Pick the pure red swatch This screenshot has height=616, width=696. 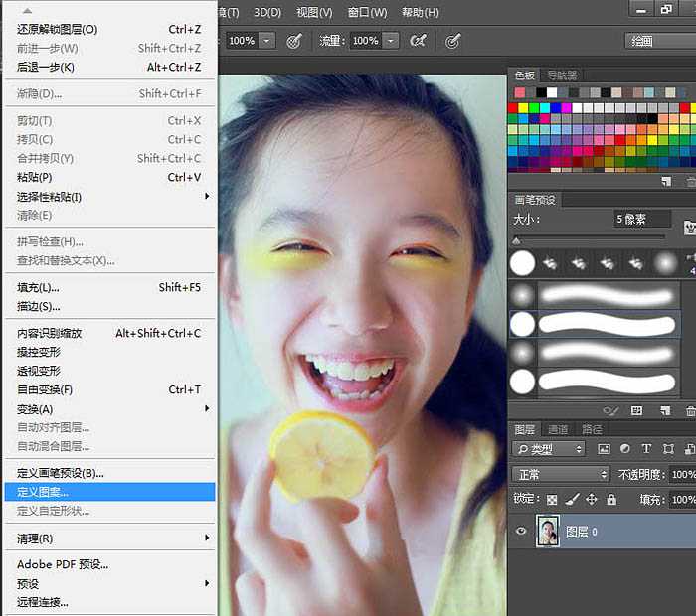(514, 108)
